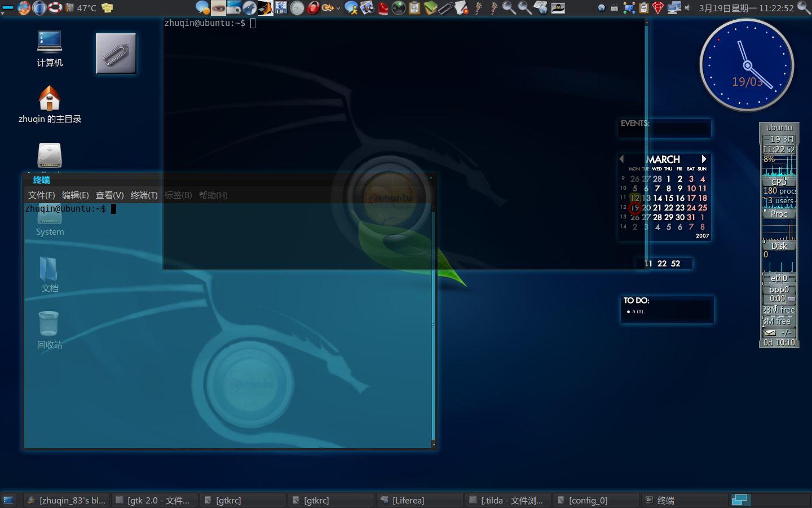Switch to .tilda 文件浏览 taskbar window
Image resolution: width=812 pixels, height=508 pixels.
pyautogui.click(x=508, y=500)
